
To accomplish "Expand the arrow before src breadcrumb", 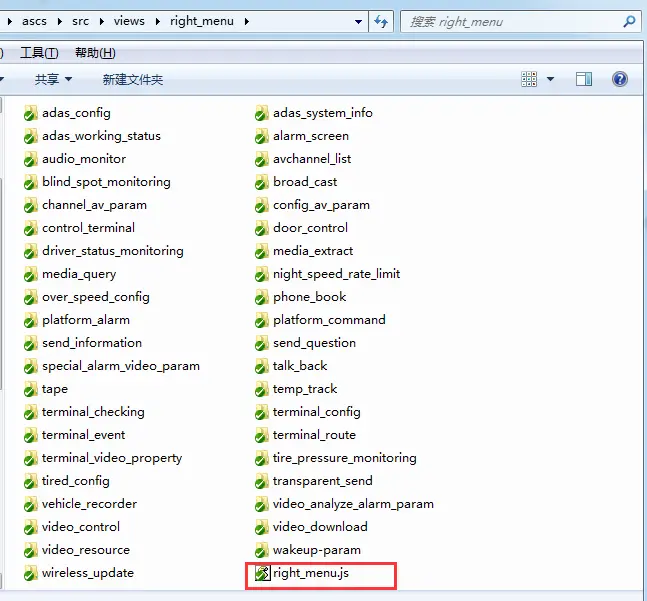I will pos(60,21).
